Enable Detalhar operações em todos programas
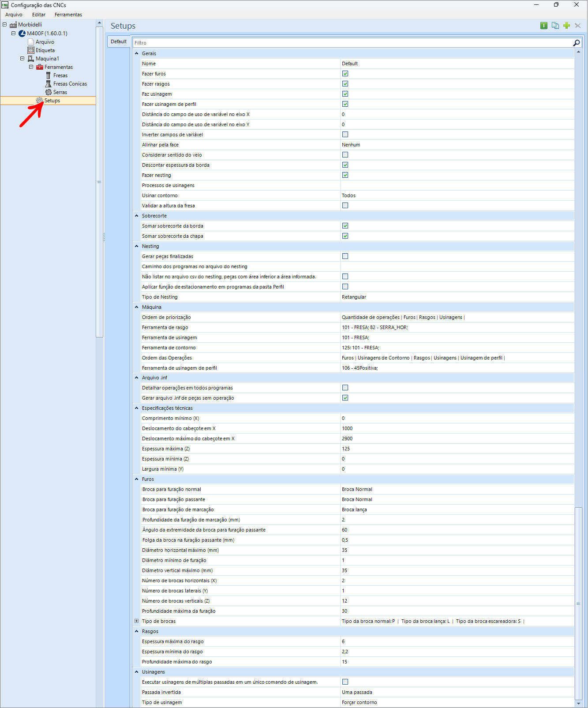 [x=345, y=388]
